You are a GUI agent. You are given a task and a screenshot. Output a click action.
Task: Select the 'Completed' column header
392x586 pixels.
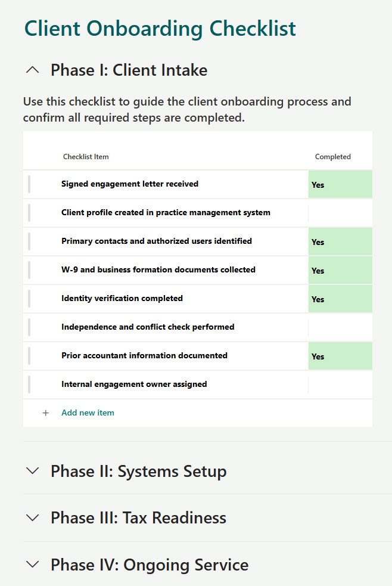coord(333,156)
